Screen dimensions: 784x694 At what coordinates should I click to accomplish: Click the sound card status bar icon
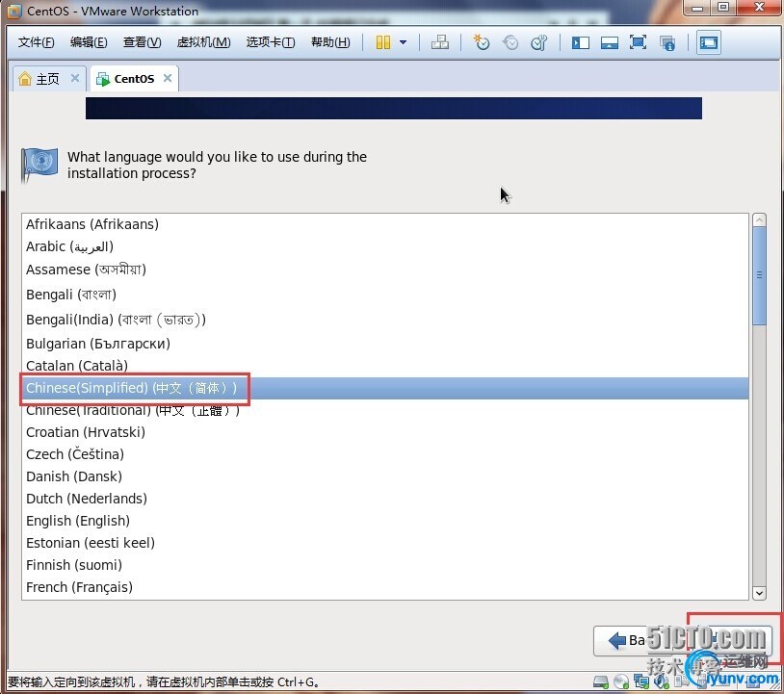(661, 681)
